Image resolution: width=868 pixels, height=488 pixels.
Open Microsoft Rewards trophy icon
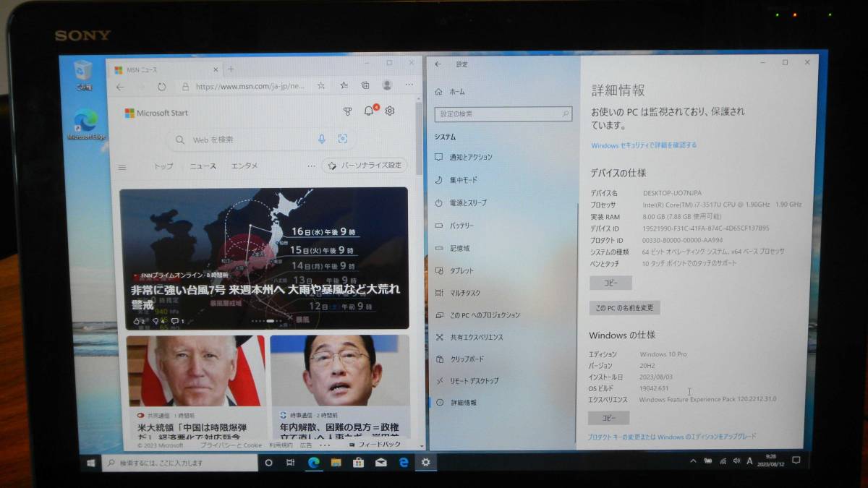(x=347, y=111)
